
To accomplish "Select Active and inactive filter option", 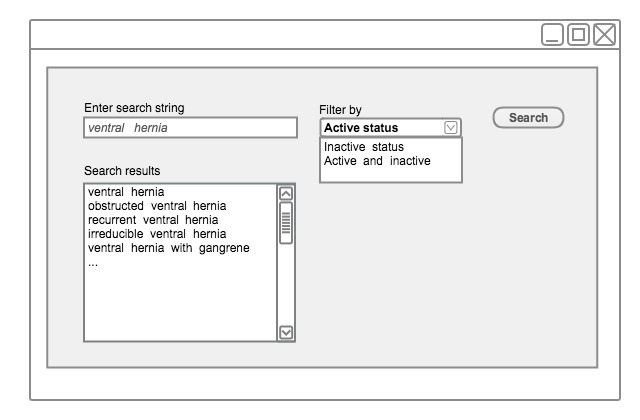I will [x=377, y=161].
